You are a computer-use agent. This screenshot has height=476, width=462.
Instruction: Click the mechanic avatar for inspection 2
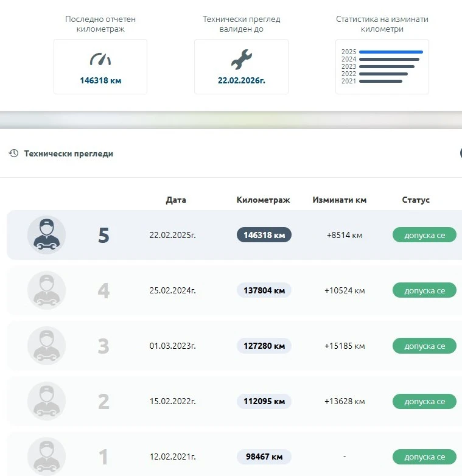(46, 401)
